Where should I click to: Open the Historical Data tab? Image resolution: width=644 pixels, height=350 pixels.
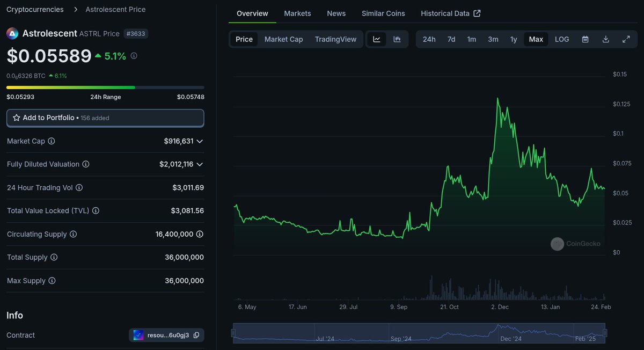pos(451,13)
